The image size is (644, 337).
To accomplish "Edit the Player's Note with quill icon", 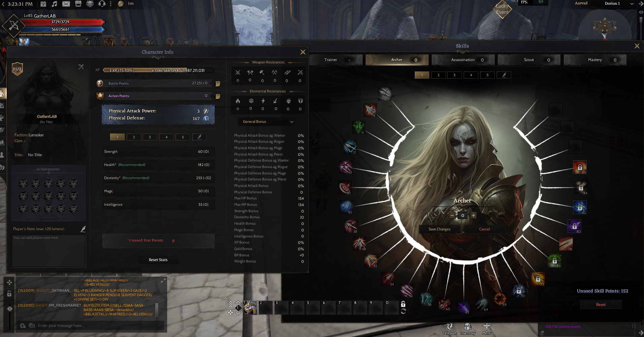I will point(83,229).
